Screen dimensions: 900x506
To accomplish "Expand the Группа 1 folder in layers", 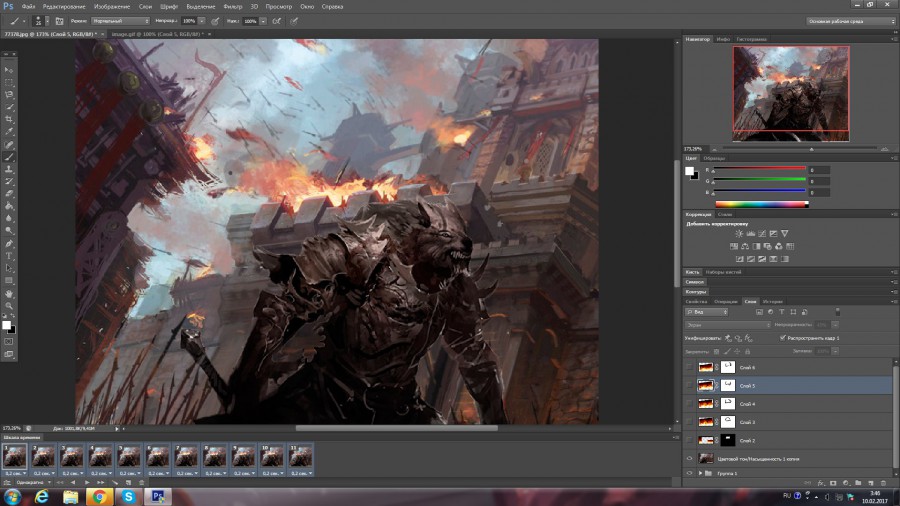I will (700, 473).
